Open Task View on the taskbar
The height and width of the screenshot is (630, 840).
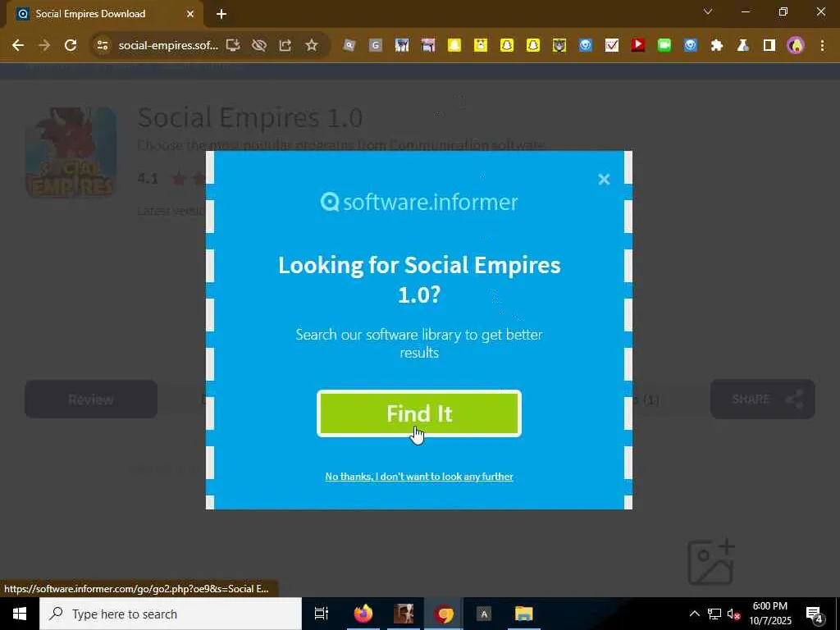click(322, 614)
